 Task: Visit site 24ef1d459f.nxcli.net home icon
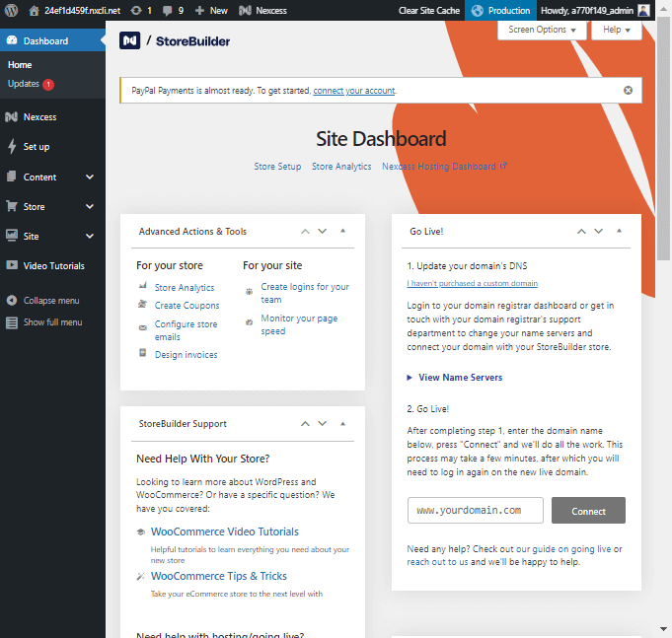[34, 11]
